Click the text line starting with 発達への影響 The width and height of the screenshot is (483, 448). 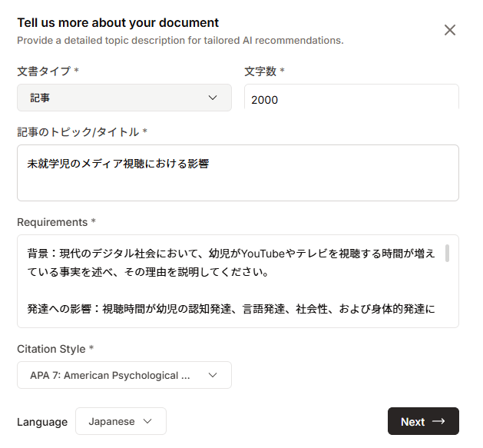[231, 309]
